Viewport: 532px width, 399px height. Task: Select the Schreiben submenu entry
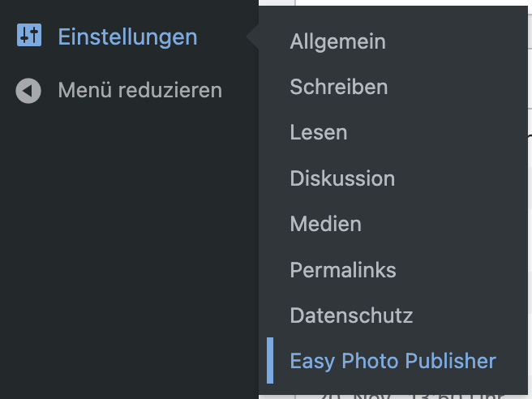(x=338, y=87)
